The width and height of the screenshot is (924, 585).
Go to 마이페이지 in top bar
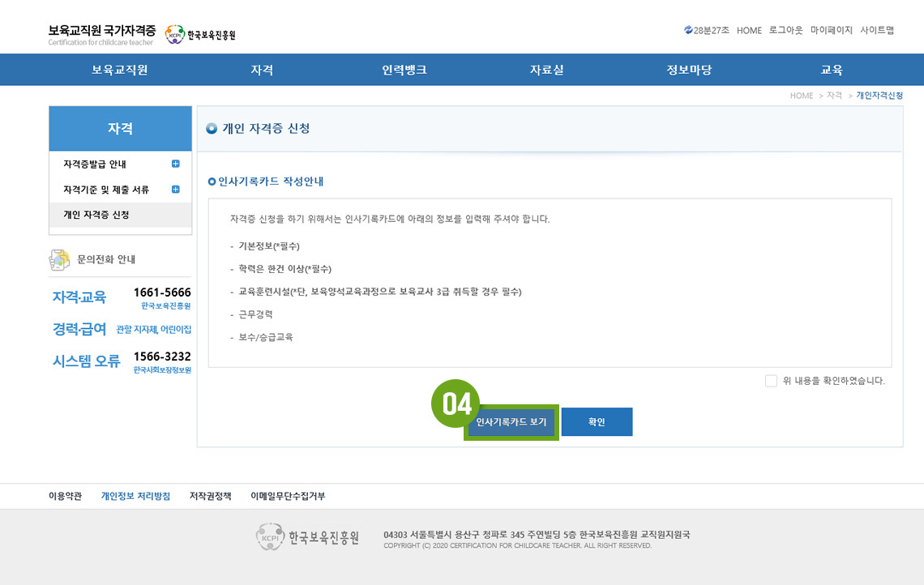click(831, 30)
